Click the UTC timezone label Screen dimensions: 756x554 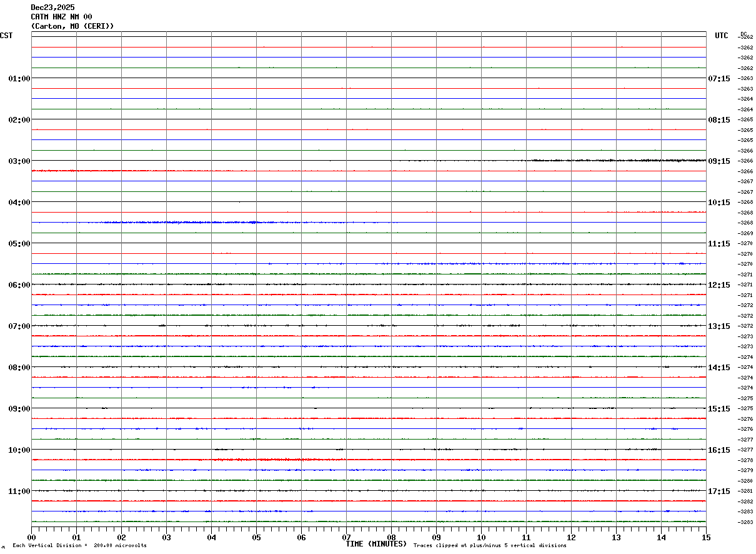[722, 36]
